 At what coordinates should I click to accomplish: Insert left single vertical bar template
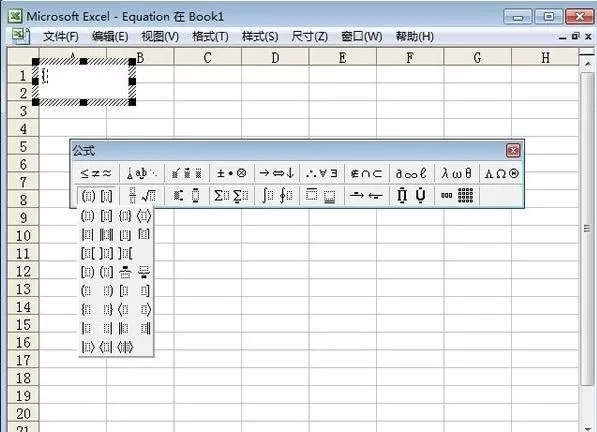[86, 328]
